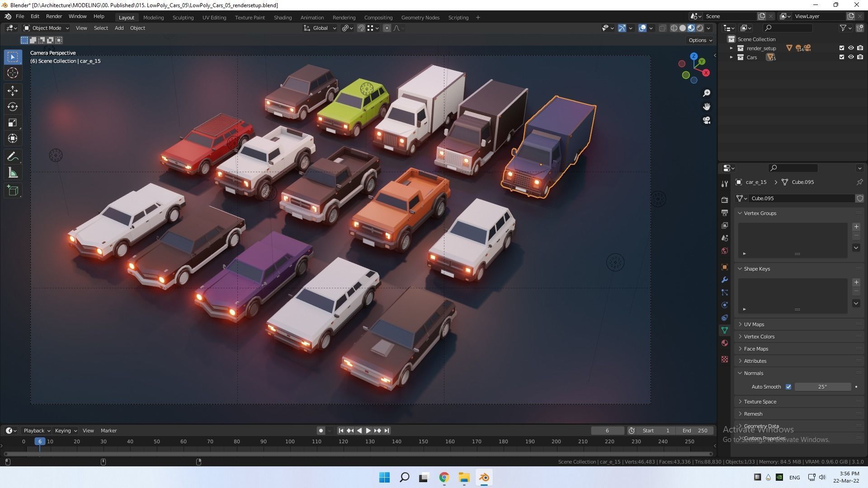Open the Object Mode dropdown
Screen dimensions: 868x488
click(x=46, y=28)
